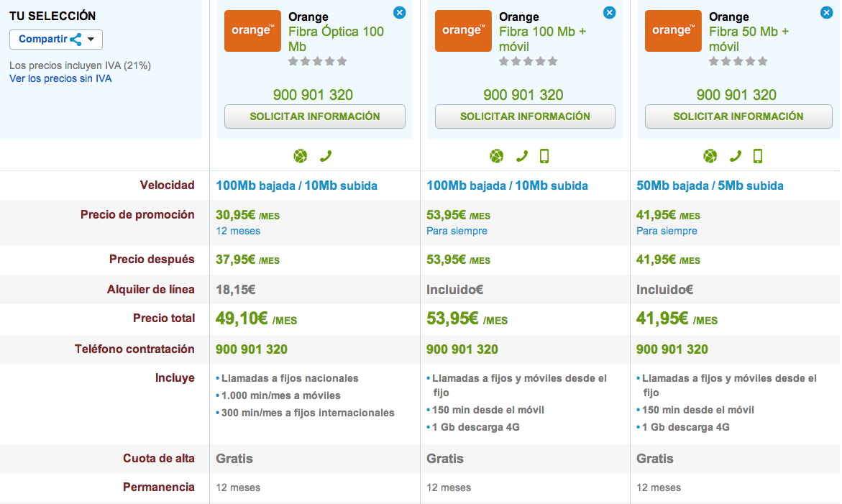Click the Orange logo of Fibra 100 Mb + móvil
Screen dimensions: 842x504
tap(463, 31)
